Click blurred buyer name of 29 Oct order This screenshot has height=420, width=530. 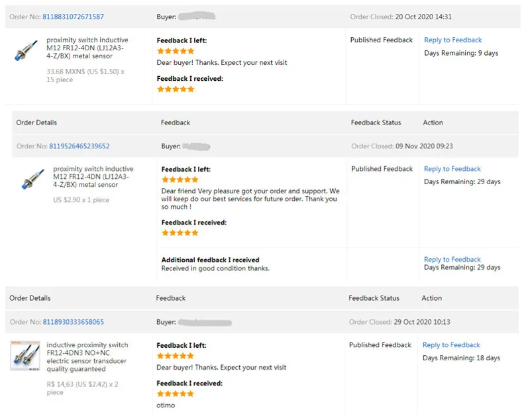[205, 323]
